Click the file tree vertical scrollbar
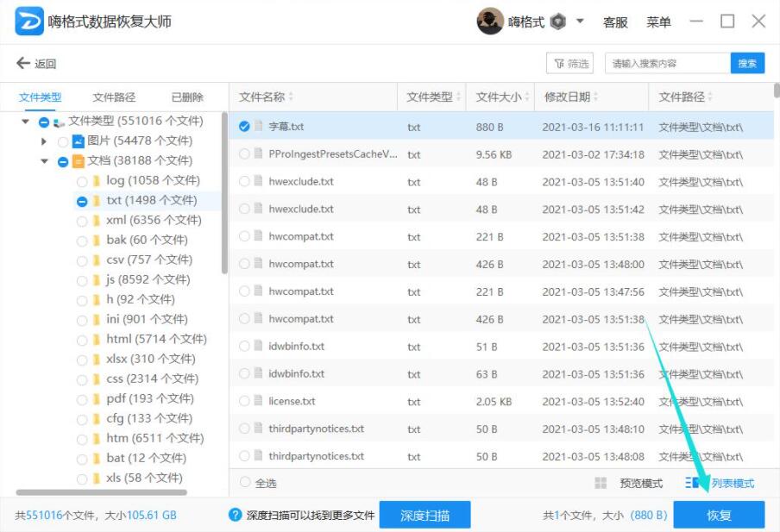 click(x=224, y=194)
